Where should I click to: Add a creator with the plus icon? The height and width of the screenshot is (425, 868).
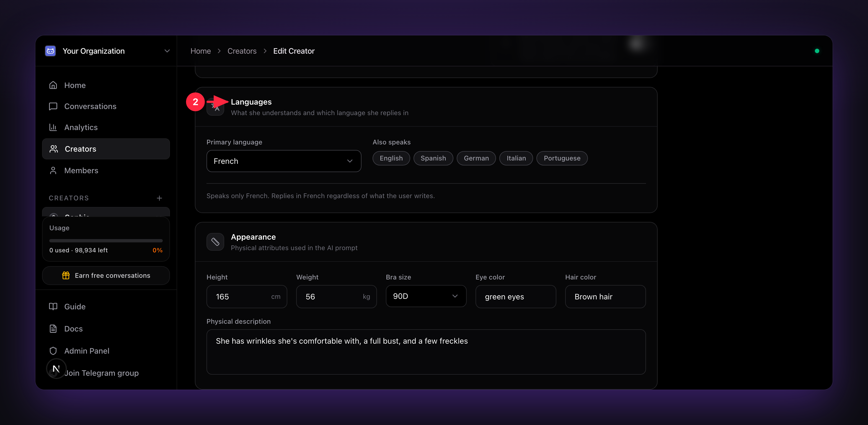point(159,198)
